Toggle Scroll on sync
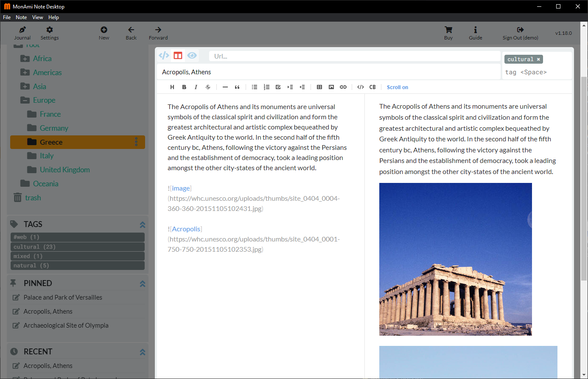Screen dimensions: 588x379 pos(398,87)
